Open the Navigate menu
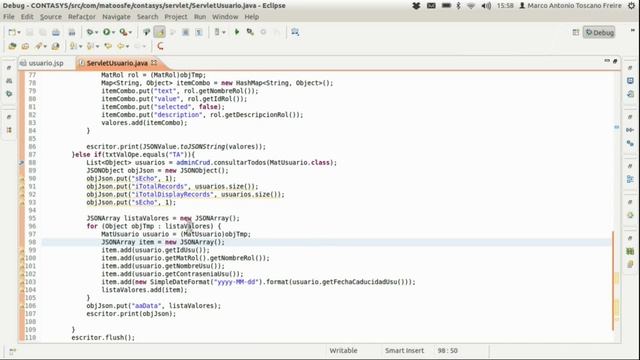This screenshot has height=360, width=640. [116, 17]
